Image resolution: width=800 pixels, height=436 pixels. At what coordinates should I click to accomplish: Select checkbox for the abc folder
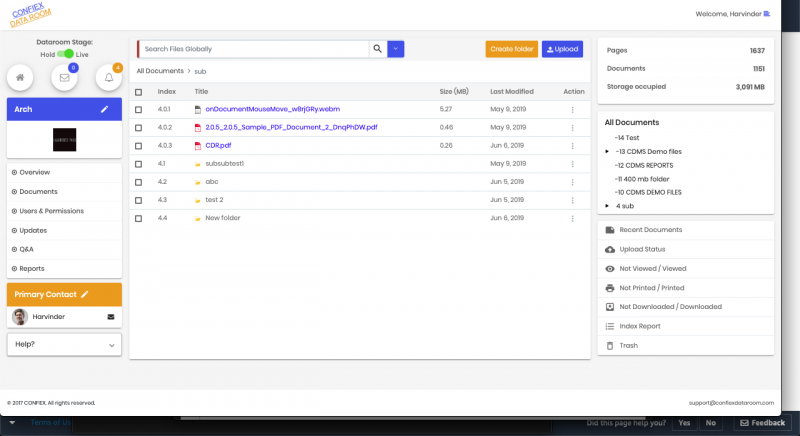[x=139, y=181]
